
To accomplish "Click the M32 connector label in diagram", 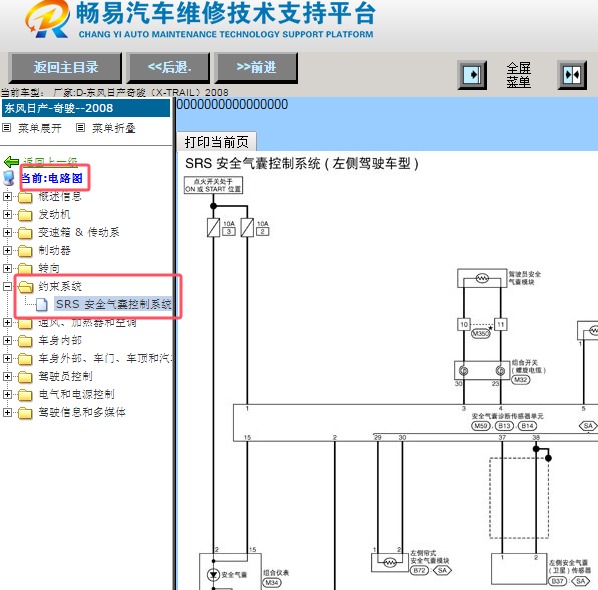I will [520, 379].
